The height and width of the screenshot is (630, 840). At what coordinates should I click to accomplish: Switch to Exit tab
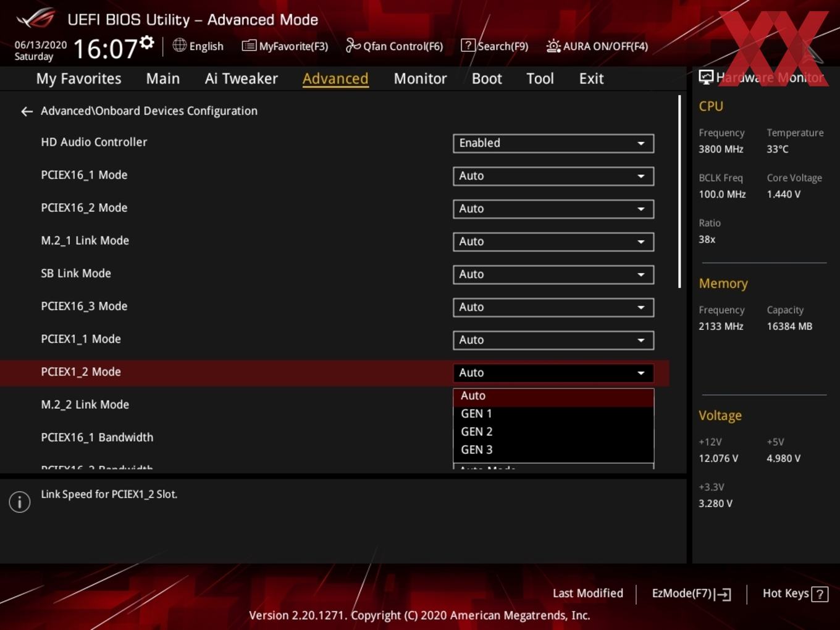pos(591,78)
